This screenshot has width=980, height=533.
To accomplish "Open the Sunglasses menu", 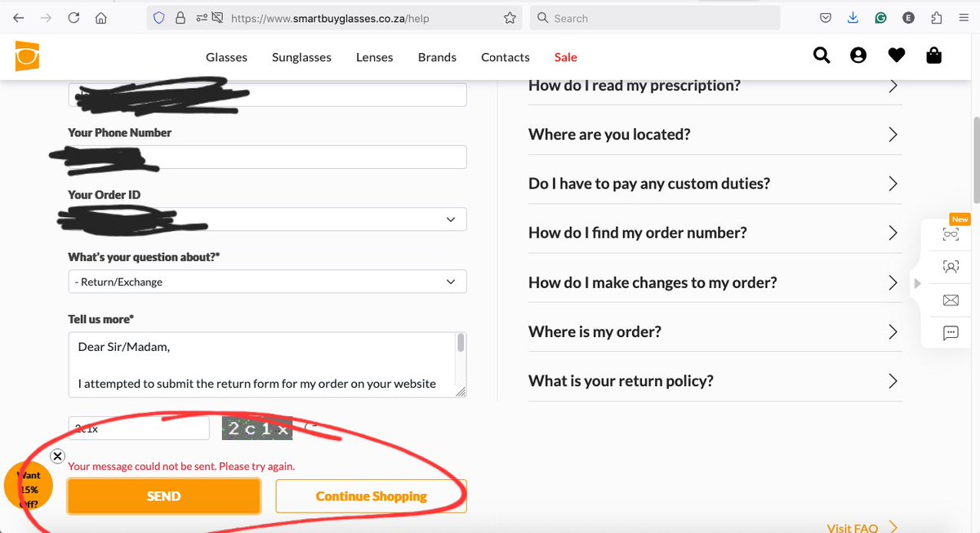I will [301, 57].
